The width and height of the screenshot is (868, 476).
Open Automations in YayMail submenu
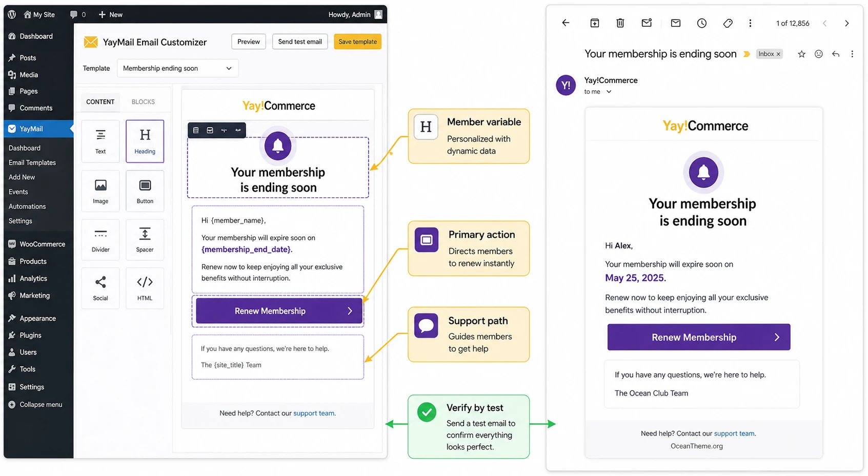27,206
